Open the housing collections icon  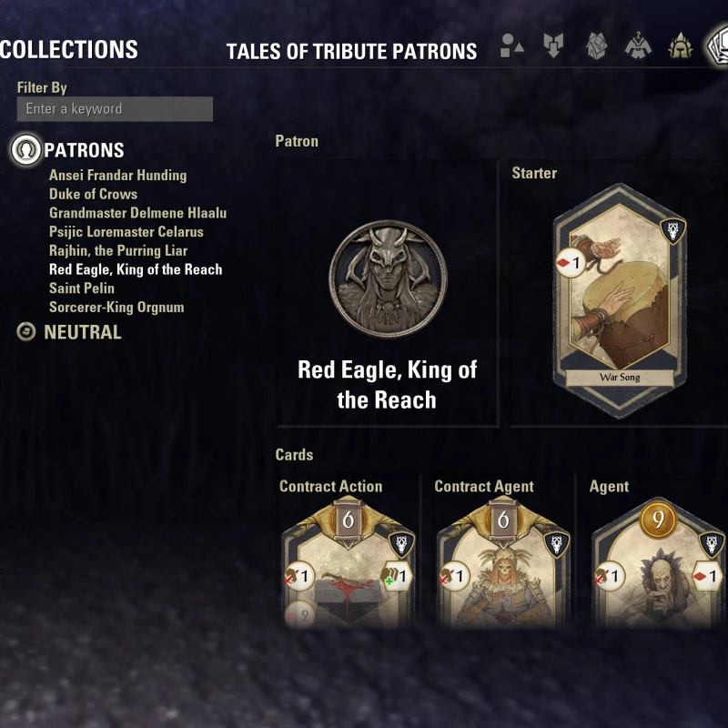[596, 46]
